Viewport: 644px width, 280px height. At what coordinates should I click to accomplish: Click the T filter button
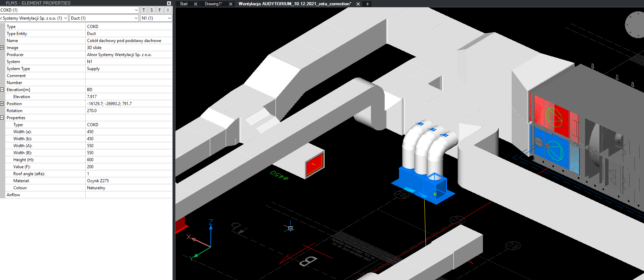coord(144,10)
